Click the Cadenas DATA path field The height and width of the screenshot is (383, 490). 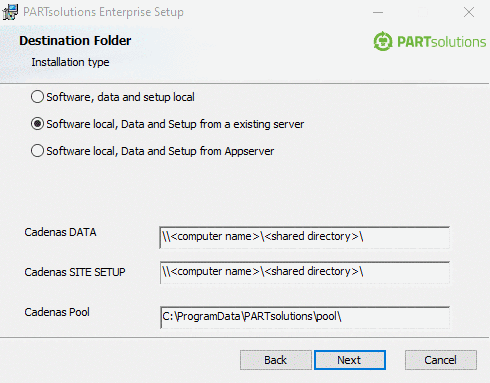pos(305,237)
